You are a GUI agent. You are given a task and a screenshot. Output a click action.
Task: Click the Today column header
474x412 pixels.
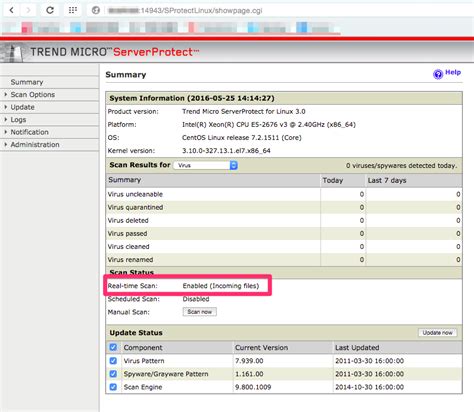(333, 180)
